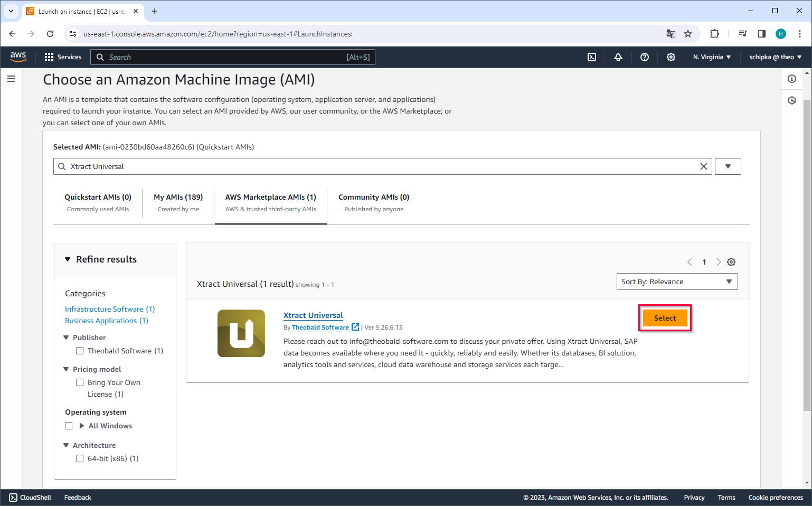812x506 pixels.
Task: Open Cookie preferences in footer
Action: pyautogui.click(x=776, y=498)
